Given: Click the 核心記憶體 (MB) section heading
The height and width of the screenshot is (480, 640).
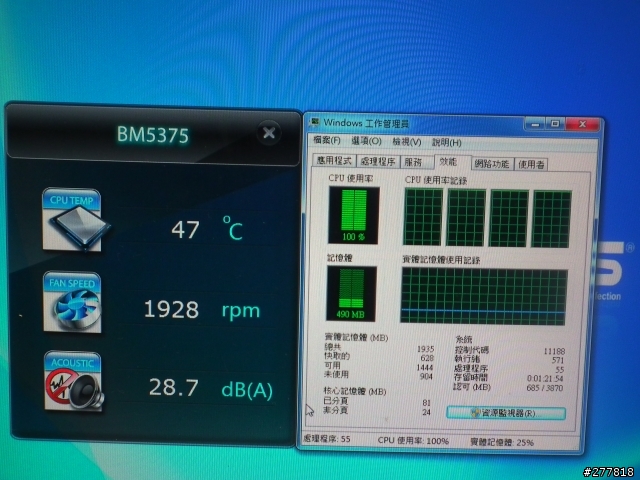Looking at the screenshot, I should coord(355,391).
